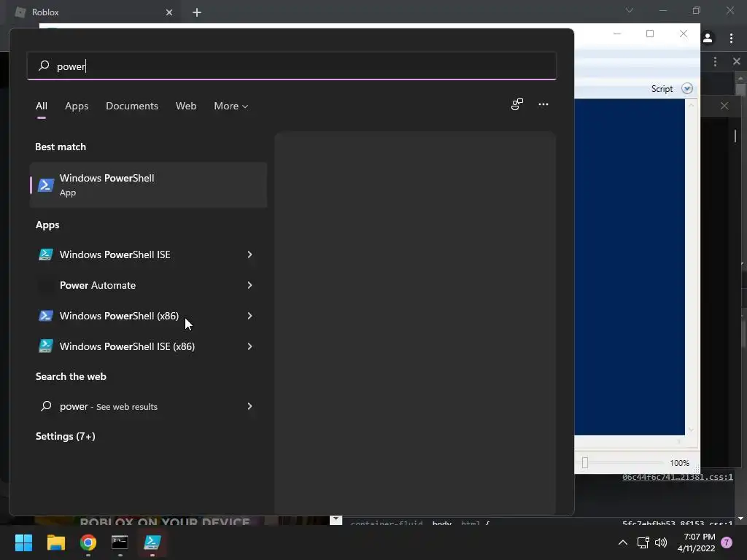Close the Roblox browser tab
This screenshot has height=560, width=747.
[x=169, y=12]
